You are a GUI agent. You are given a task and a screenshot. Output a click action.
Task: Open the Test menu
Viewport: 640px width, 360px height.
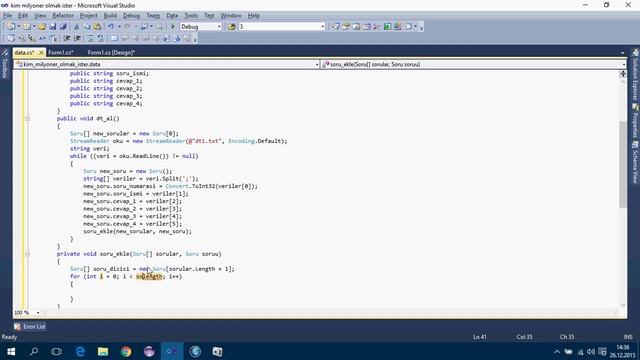[x=209, y=16]
